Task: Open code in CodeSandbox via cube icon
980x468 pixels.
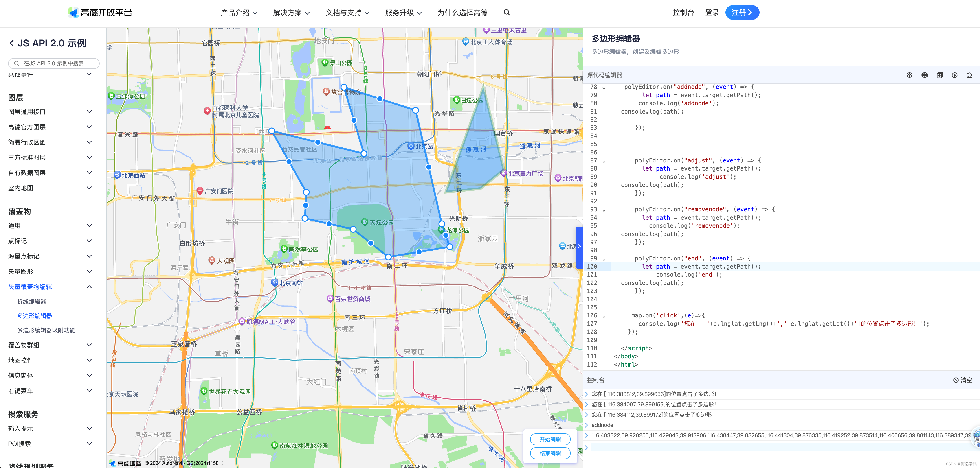Action: (x=909, y=75)
